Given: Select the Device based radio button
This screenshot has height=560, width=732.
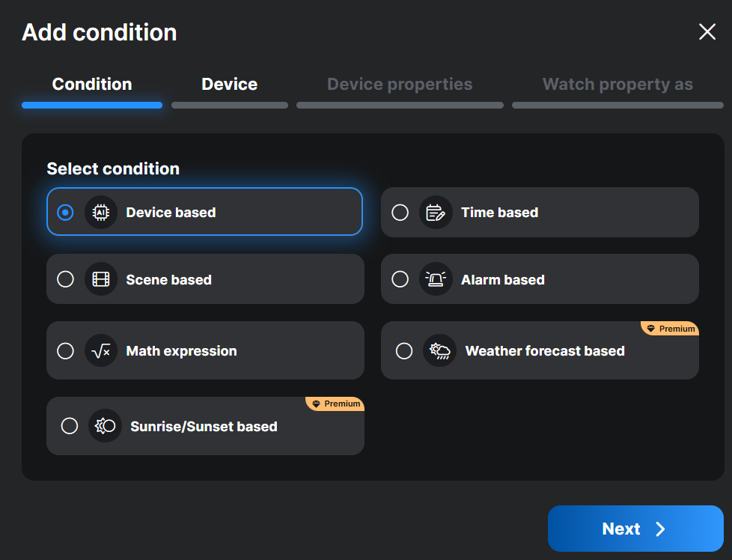Looking at the screenshot, I should click(66, 213).
